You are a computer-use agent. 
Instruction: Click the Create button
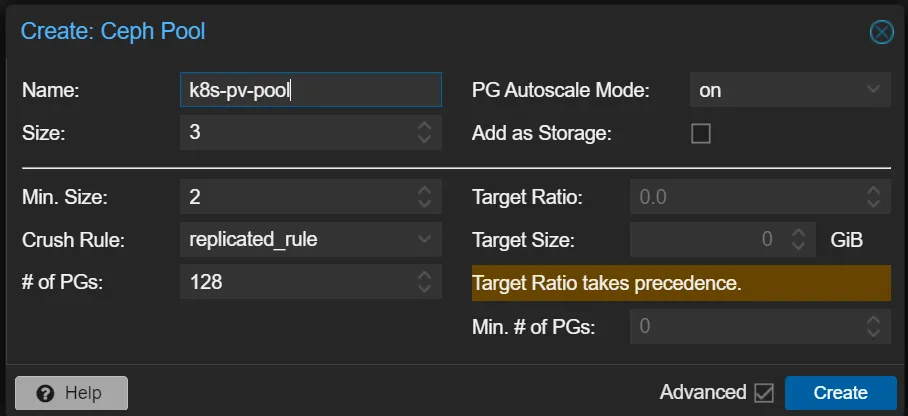coord(839,393)
